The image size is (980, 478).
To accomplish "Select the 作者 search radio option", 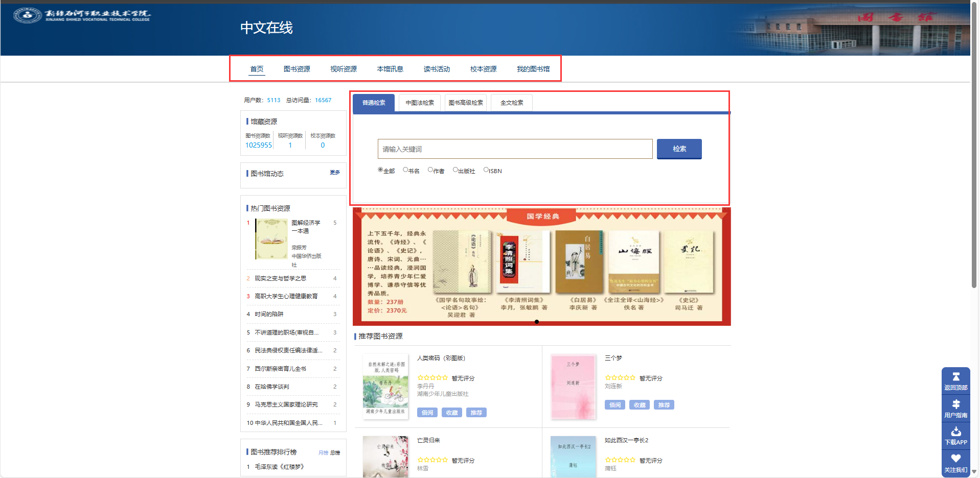I will click(x=430, y=170).
